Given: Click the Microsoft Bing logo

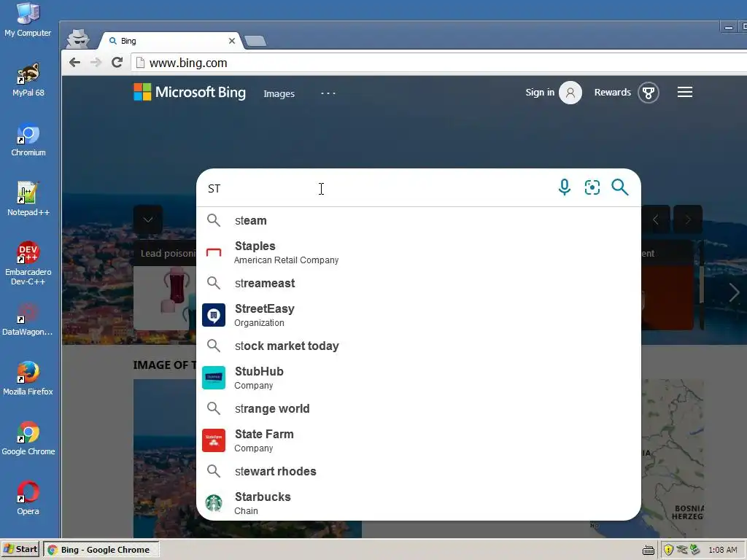Looking at the screenshot, I should coord(190,92).
